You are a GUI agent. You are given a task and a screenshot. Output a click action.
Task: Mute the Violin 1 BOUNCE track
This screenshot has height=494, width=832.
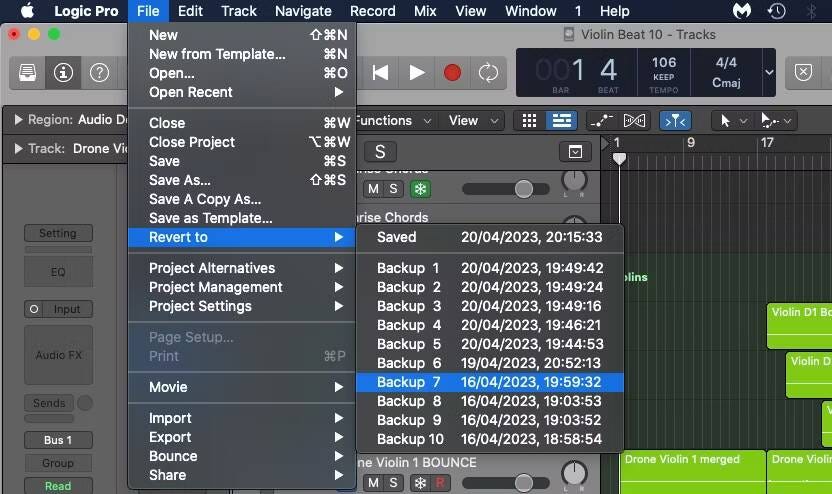click(x=373, y=483)
